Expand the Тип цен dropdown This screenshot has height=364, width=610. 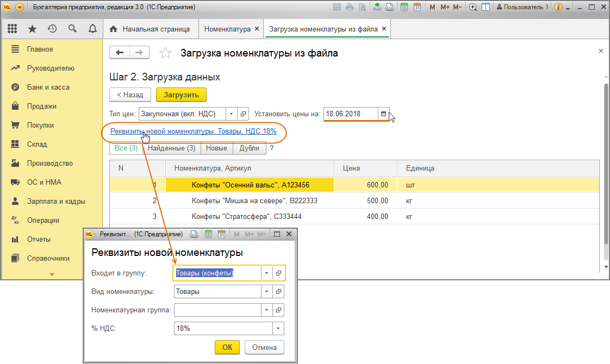[231, 114]
